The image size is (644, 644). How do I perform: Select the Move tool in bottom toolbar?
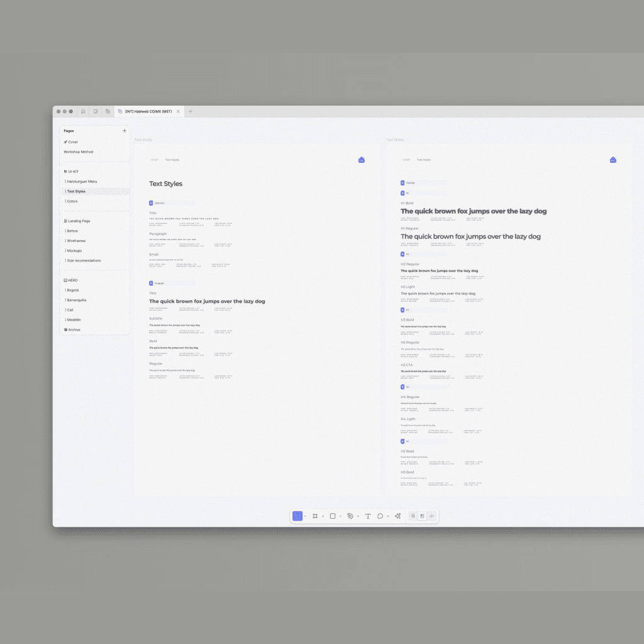coord(297,516)
